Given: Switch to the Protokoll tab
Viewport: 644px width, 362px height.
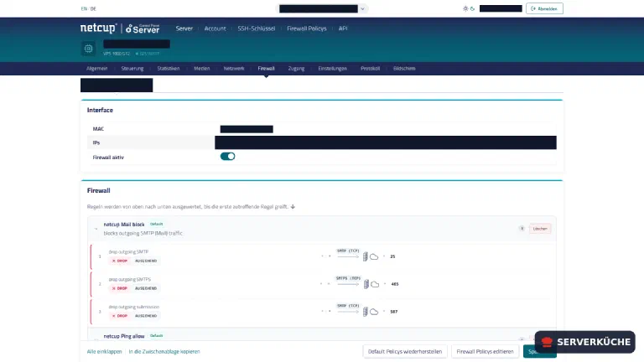Looking at the screenshot, I should coord(370,69).
